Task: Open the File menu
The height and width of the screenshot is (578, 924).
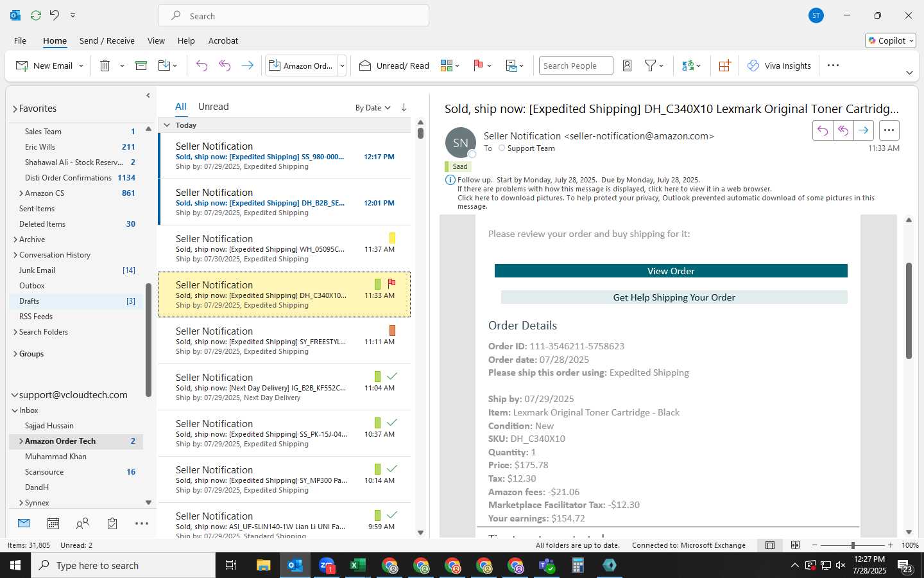Action: point(20,40)
